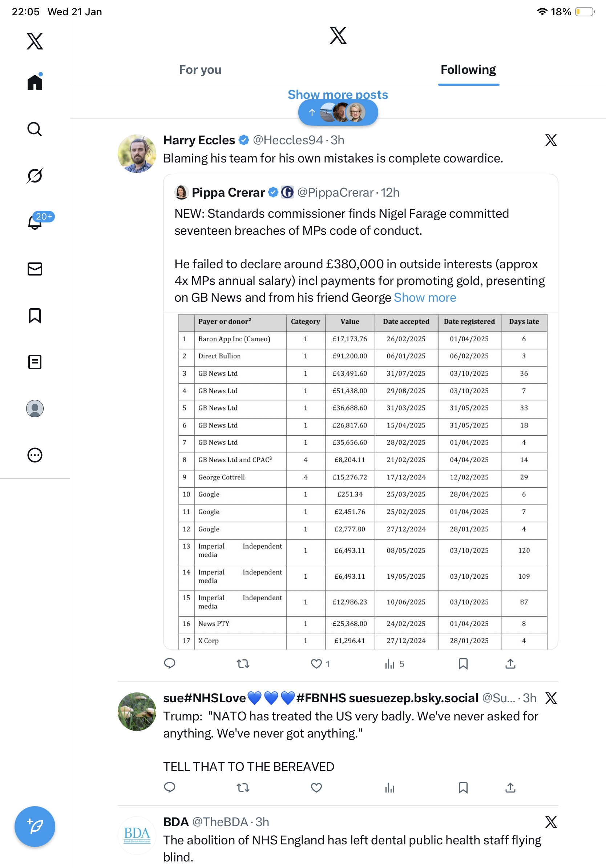The image size is (606, 868).
Task: Like Harry Eccles' post
Action: [x=316, y=664]
